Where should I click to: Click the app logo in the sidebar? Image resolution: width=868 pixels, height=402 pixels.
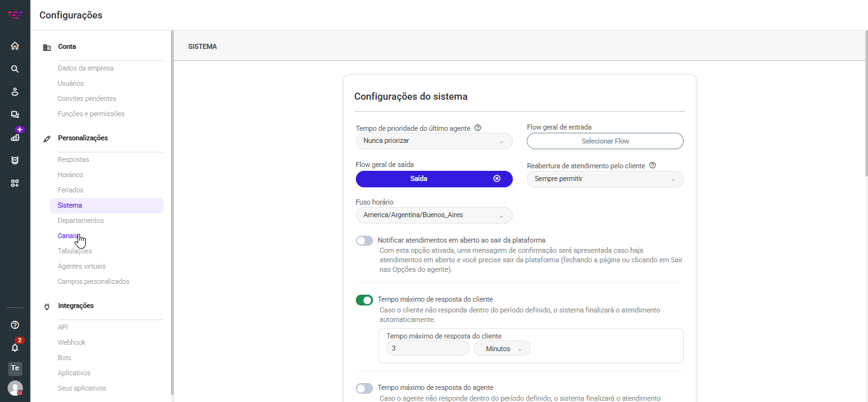(x=15, y=15)
